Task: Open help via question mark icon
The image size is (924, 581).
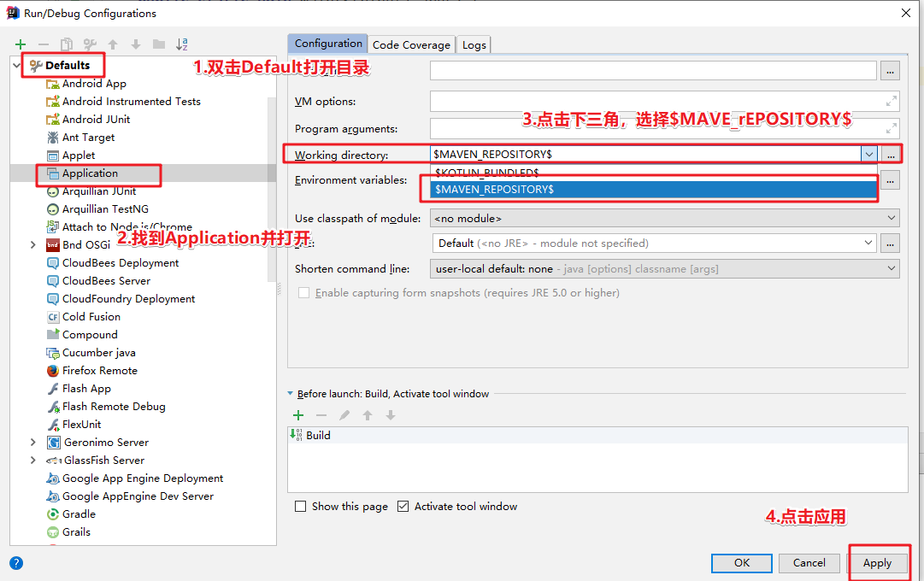Action: tap(15, 563)
